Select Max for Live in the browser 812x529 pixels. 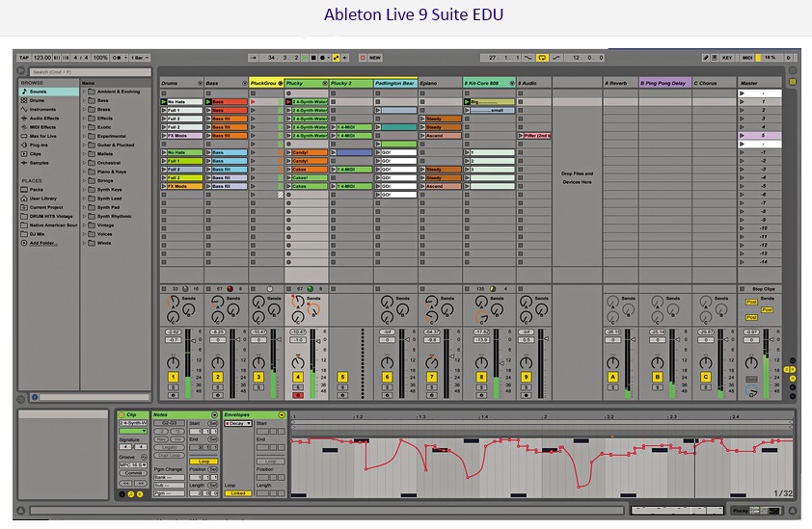tap(49, 136)
